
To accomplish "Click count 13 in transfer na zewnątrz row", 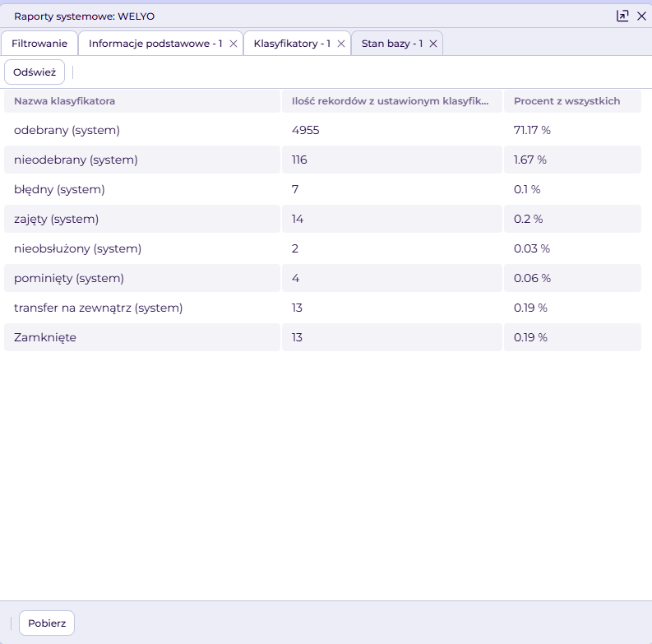I will (297, 308).
